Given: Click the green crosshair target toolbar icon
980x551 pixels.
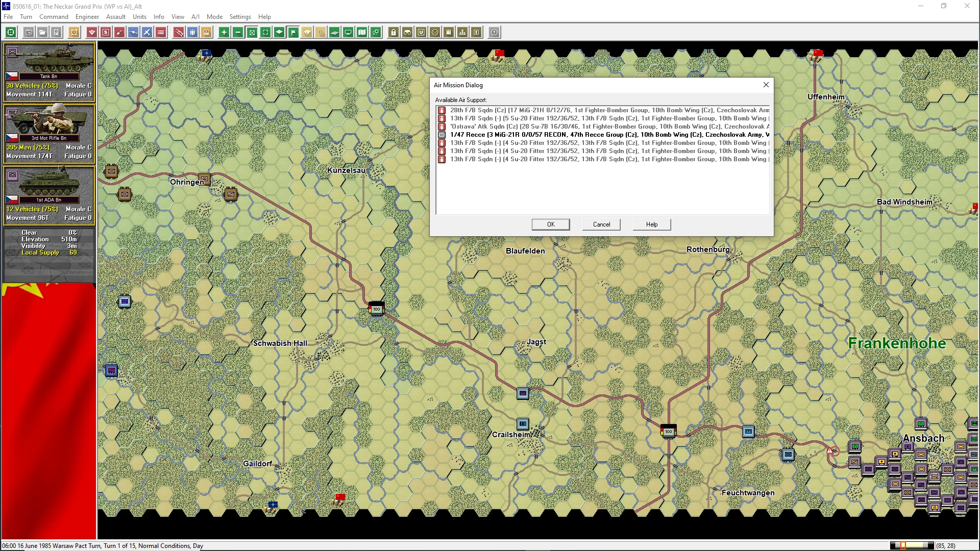Looking at the screenshot, I should (11, 33).
